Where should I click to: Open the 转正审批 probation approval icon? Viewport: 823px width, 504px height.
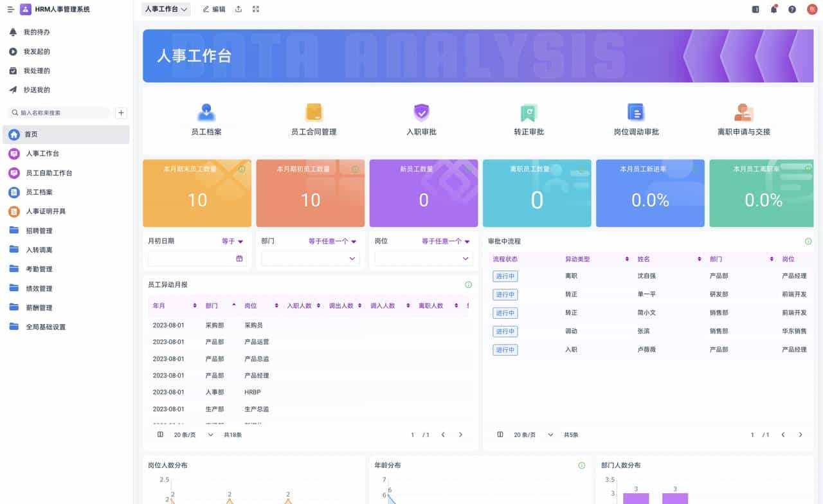529,113
